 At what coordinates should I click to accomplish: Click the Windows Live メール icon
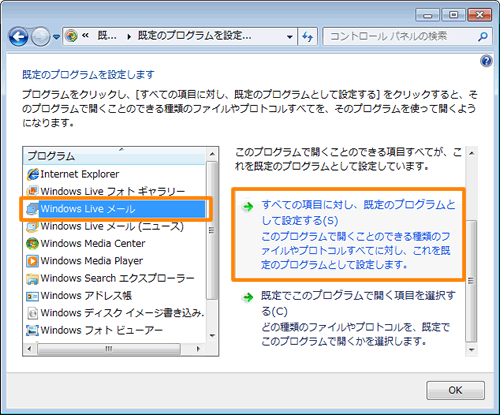(x=32, y=209)
